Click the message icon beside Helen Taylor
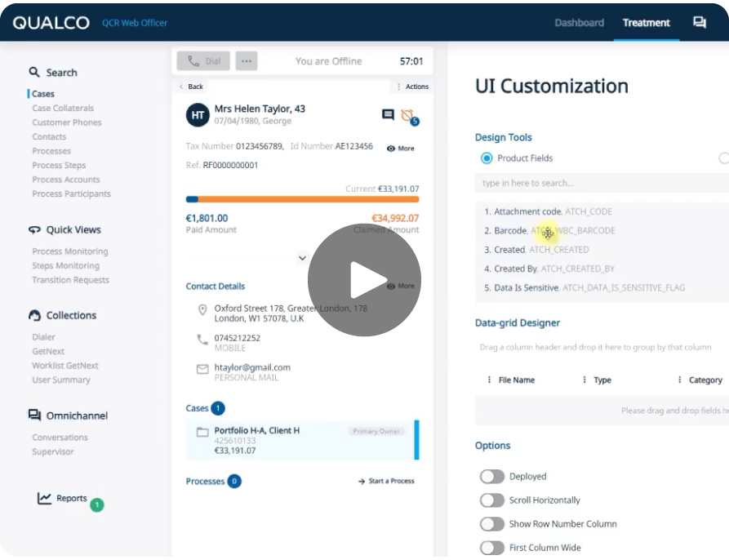This screenshot has width=729, height=560. pyautogui.click(x=388, y=115)
